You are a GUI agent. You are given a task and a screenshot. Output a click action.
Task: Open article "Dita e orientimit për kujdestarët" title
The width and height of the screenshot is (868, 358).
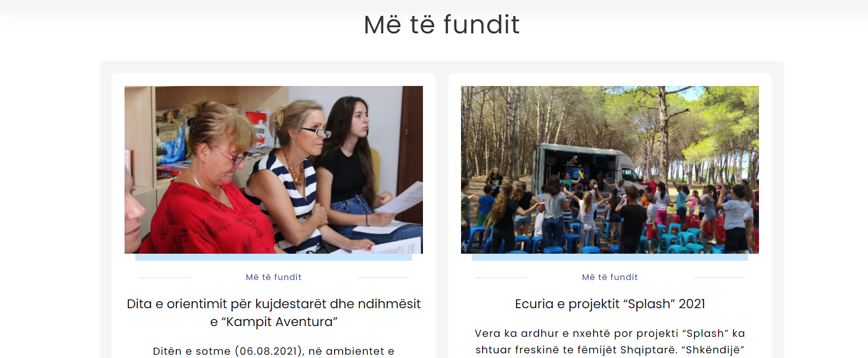click(274, 312)
